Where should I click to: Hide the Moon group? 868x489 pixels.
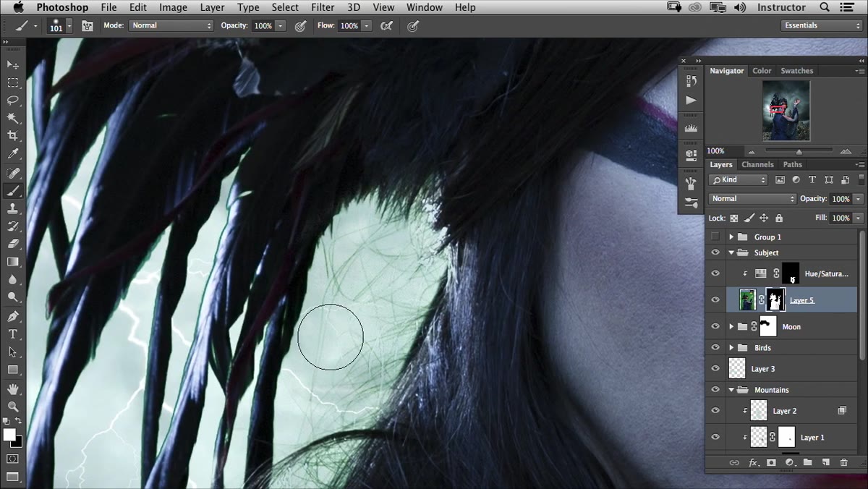[x=715, y=326]
